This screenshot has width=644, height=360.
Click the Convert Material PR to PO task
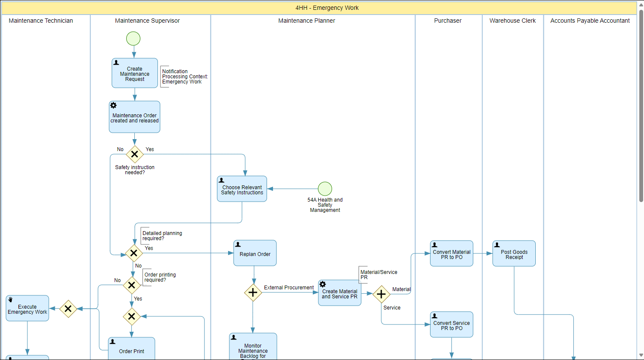point(452,253)
